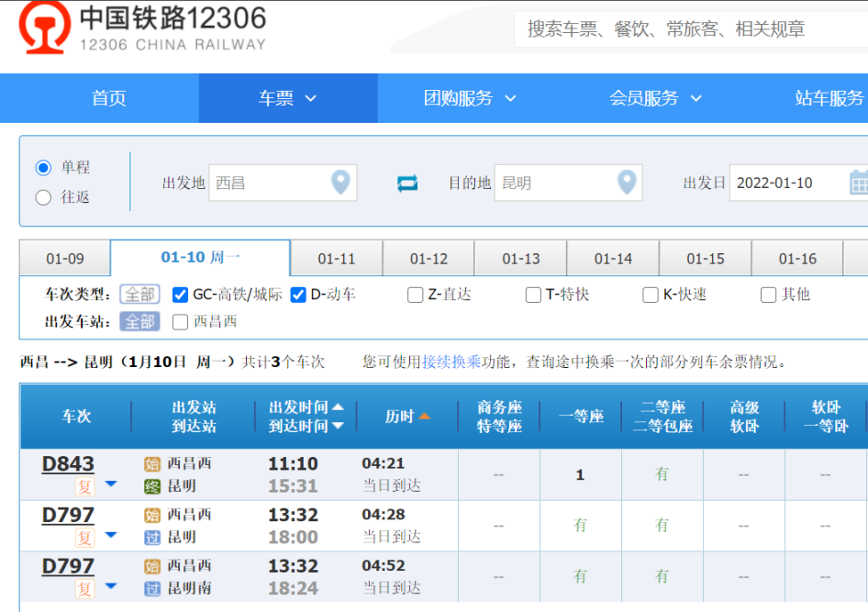Image resolution: width=868 pixels, height=612 pixels.
Task: Open the 接续换乘 transfer link
Action: (x=451, y=362)
